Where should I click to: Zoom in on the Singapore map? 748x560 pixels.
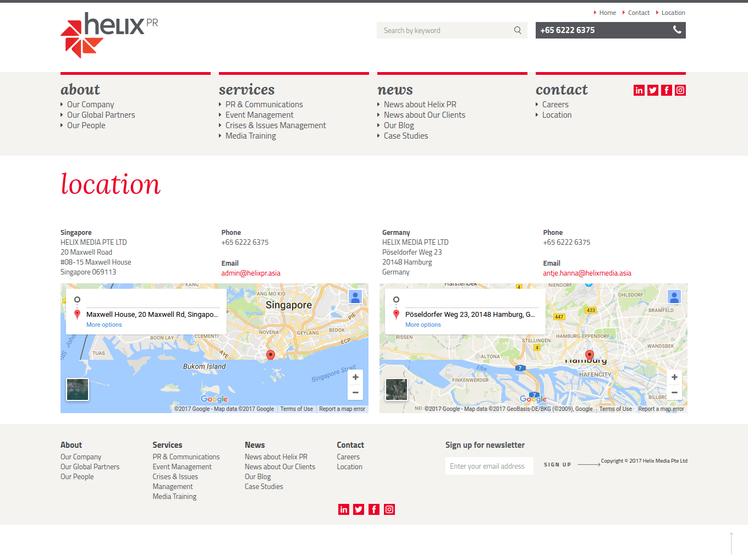pos(355,377)
